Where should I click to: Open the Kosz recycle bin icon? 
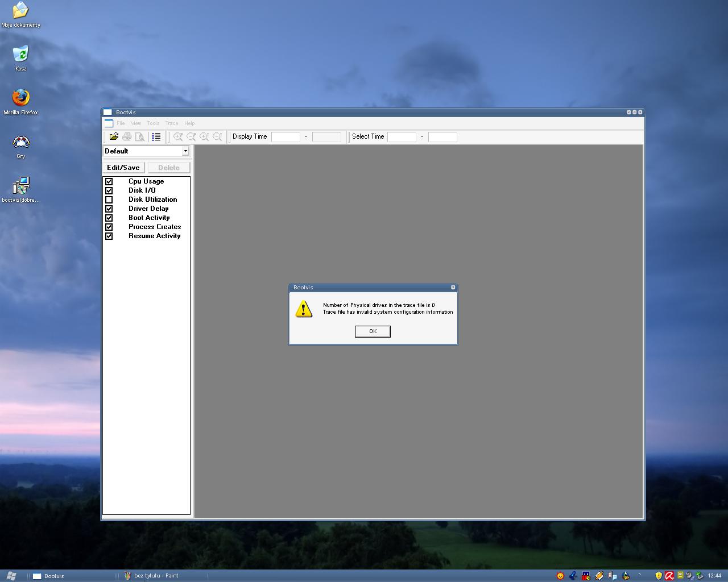click(x=20, y=55)
